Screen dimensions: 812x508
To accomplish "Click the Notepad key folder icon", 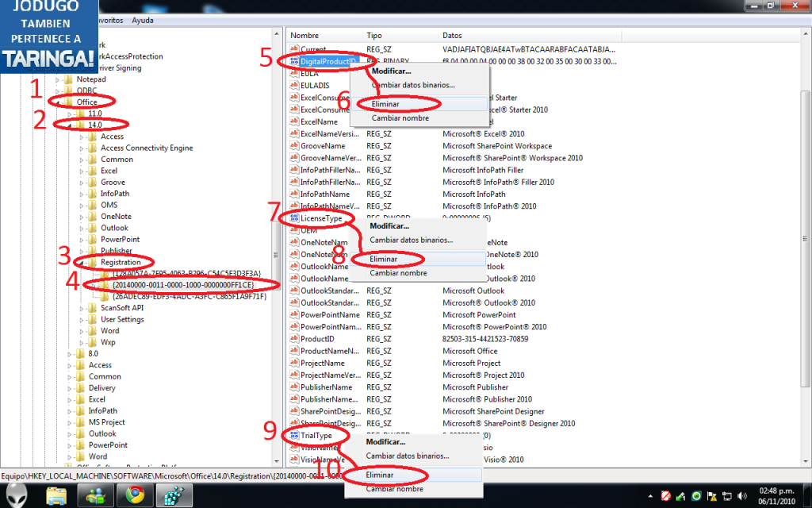I will (x=68, y=79).
